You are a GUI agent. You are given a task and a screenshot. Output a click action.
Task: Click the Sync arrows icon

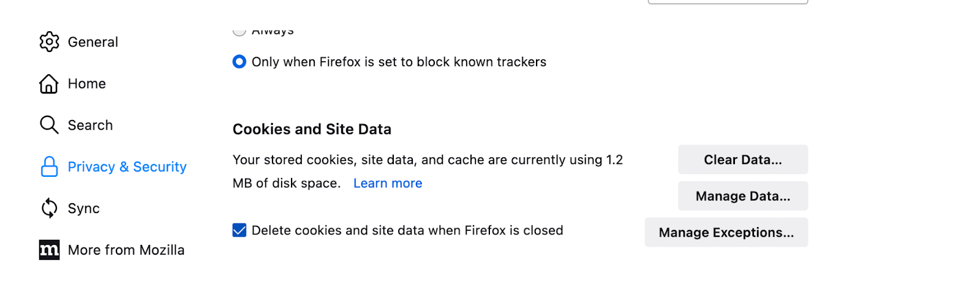(x=49, y=208)
